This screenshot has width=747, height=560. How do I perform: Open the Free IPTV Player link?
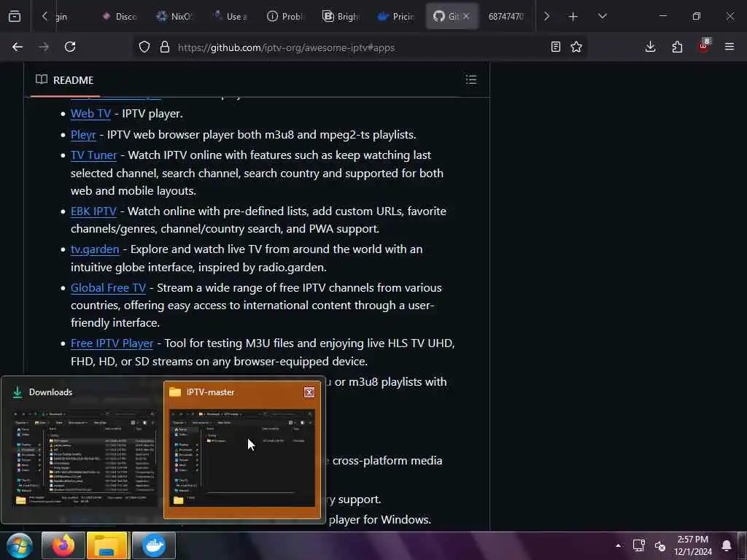pos(112,343)
